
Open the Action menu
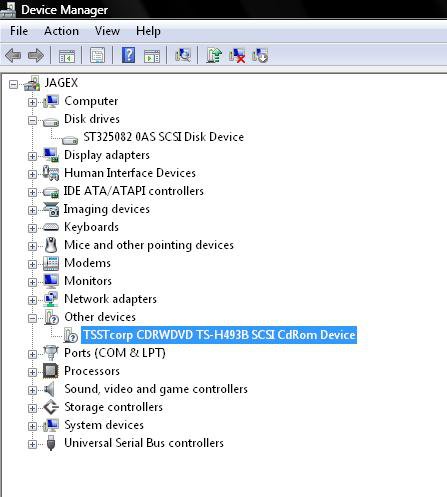pyautogui.click(x=61, y=31)
